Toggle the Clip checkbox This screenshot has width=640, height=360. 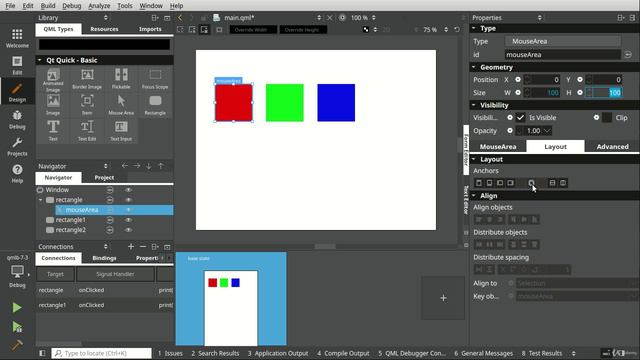(x=607, y=118)
